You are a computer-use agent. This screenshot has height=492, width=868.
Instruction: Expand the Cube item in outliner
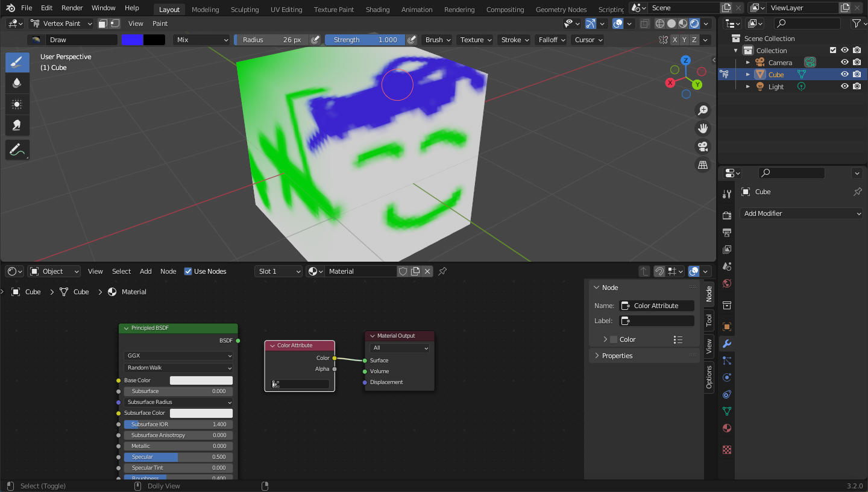pyautogui.click(x=748, y=74)
